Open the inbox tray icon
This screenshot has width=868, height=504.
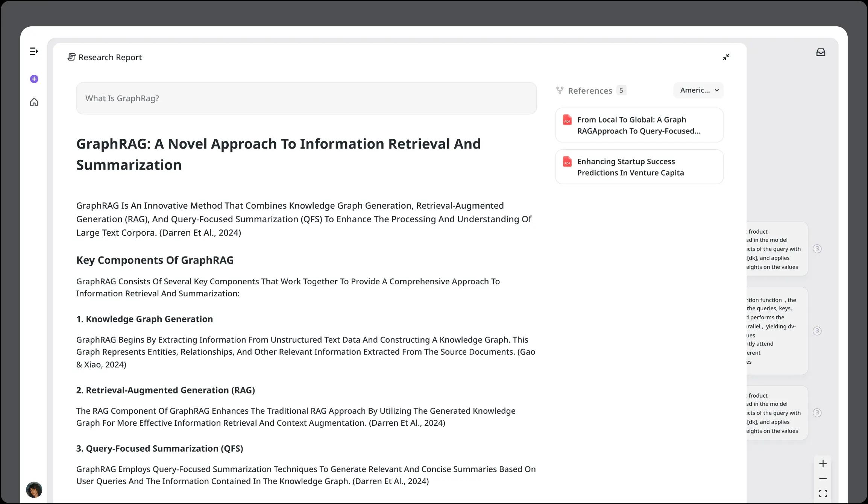pos(821,52)
